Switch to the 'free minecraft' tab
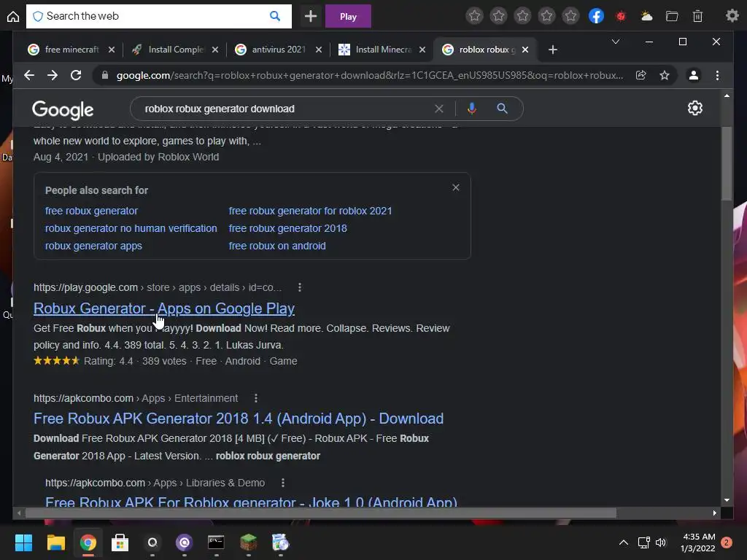 pos(71,50)
